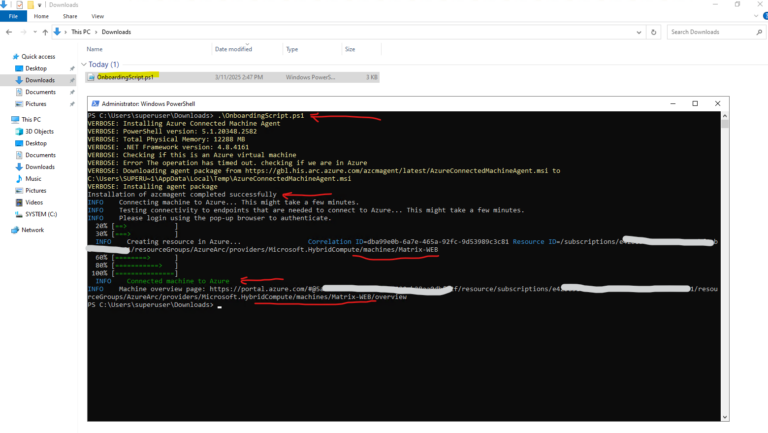The height and width of the screenshot is (433, 768).
Task: Collapse the Today (1) group
Action: (x=84, y=64)
